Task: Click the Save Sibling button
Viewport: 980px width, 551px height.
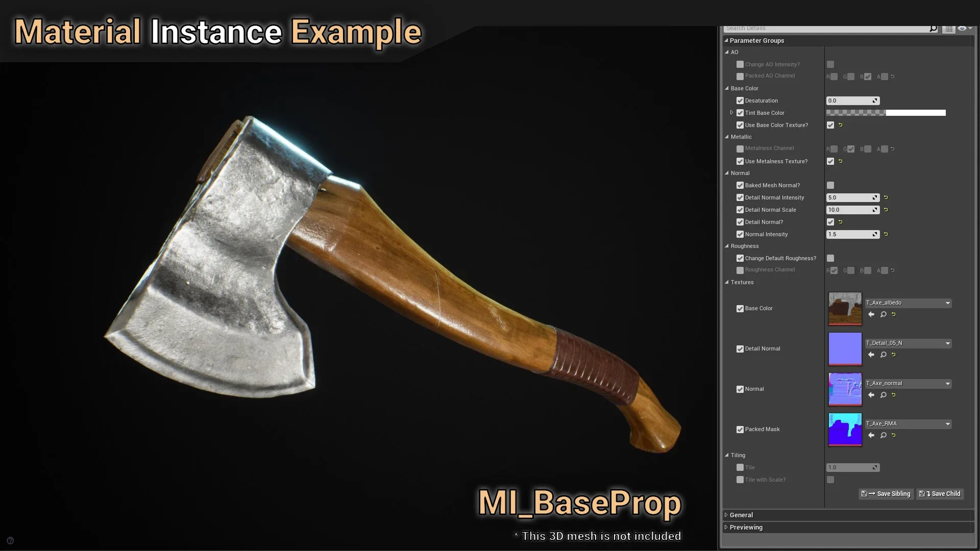Action: pyautogui.click(x=887, y=493)
